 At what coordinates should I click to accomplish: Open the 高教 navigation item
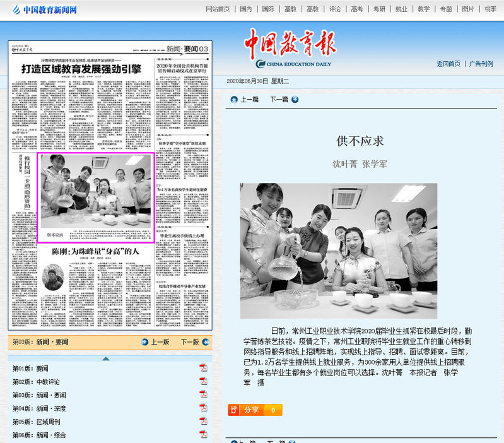click(x=312, y=9)
